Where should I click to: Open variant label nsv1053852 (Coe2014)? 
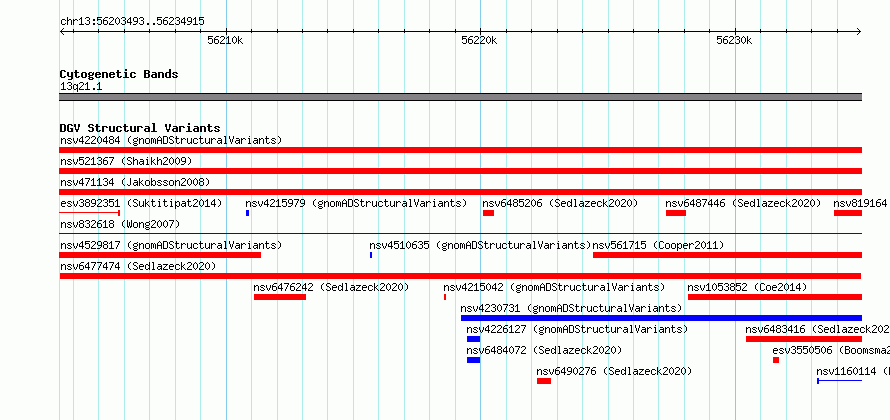747,287
